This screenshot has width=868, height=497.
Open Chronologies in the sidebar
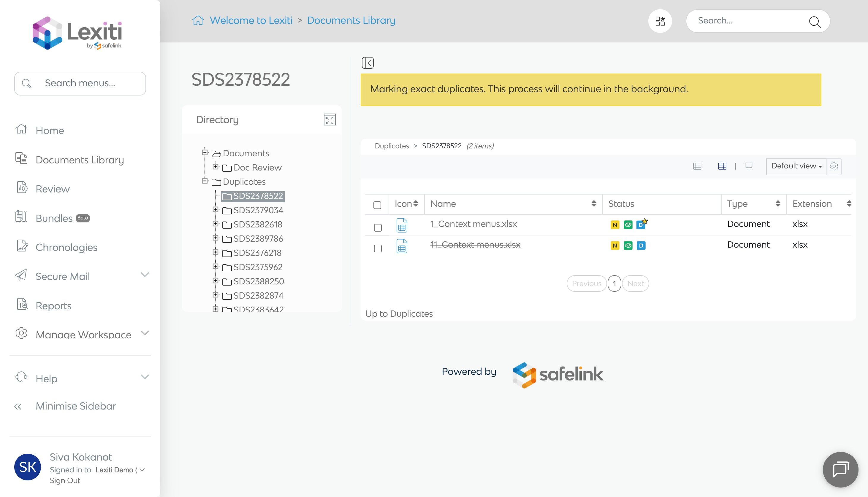(x=66, y=247)
